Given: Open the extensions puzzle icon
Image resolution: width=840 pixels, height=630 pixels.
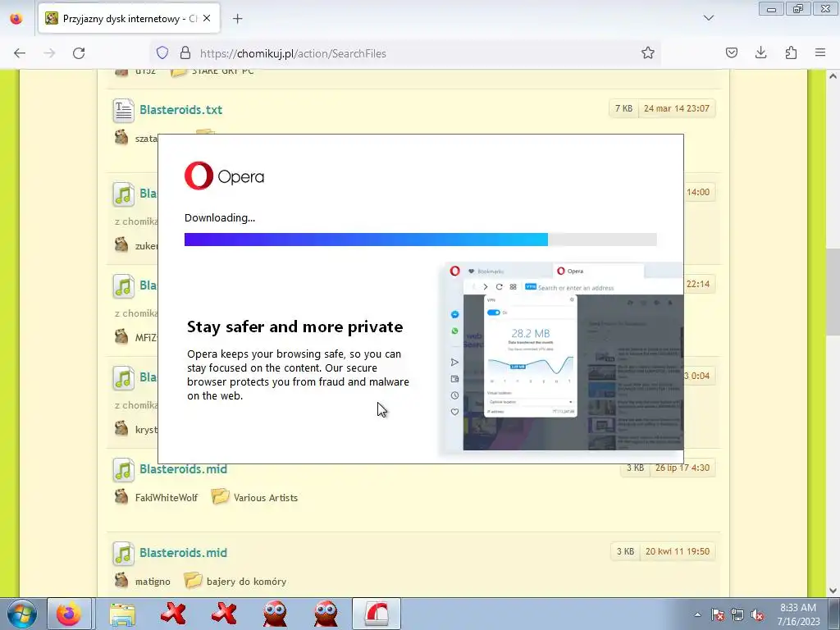Looking at the screenshot, I should (x=791, y=52).
